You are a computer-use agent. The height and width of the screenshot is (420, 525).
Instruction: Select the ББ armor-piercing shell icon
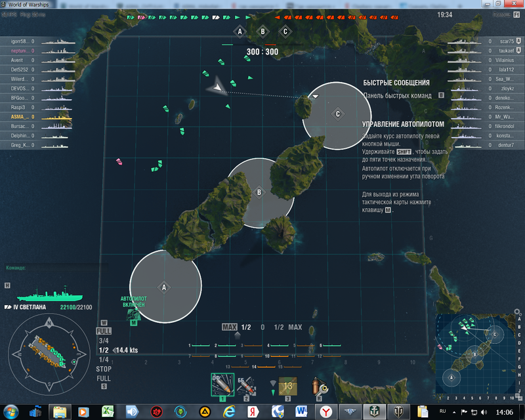[x=246, y=386]
